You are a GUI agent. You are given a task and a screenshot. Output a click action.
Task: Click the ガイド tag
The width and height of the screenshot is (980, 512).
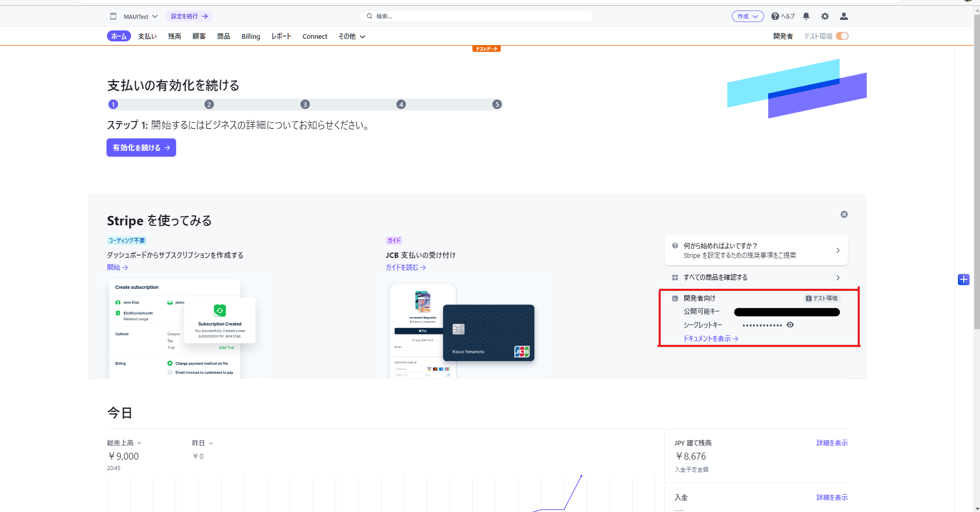pos(394,241)
